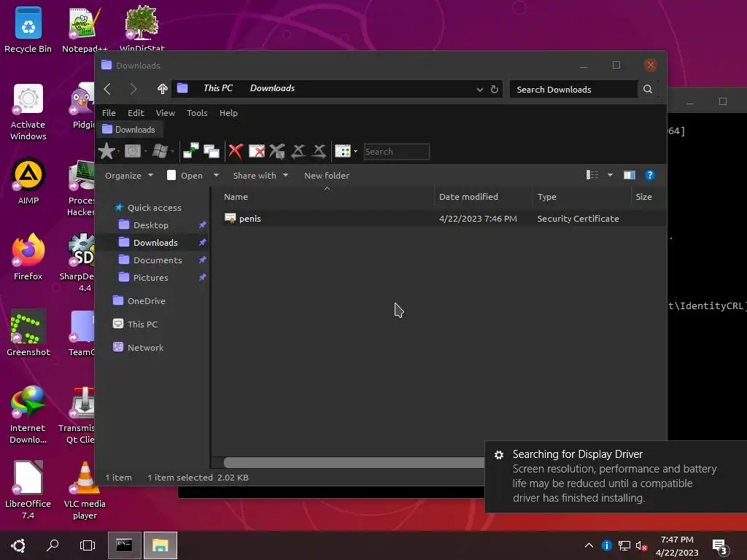Click the change view layout icon
747x560 pixels.
pos(592,175)
